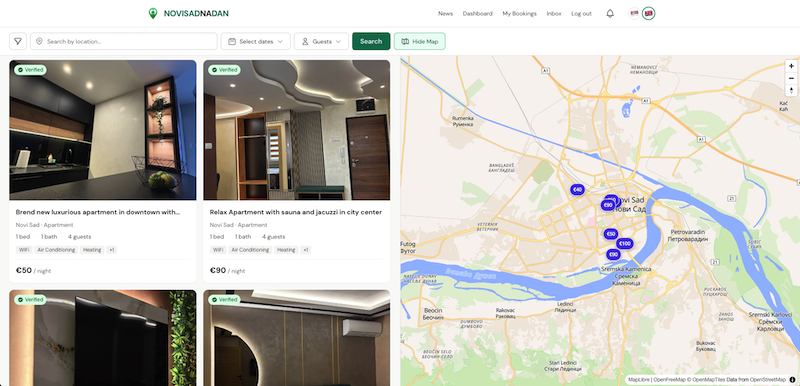This screenshot has height=386, width=800.
Task: Open the €50 map price marker
Action: pyautogui.click(x=610, y=234)
